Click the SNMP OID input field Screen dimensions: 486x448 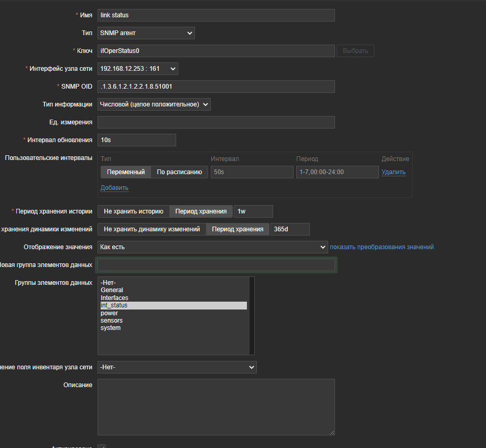(x=216, y=87)
